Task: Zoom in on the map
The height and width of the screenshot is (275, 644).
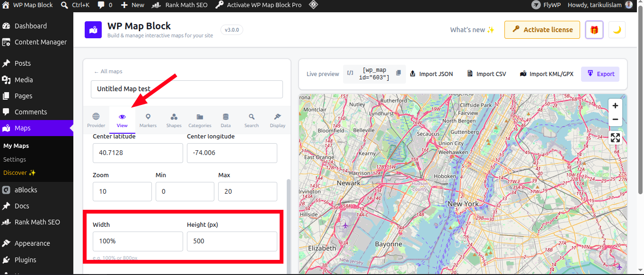Action: [615, 106]
